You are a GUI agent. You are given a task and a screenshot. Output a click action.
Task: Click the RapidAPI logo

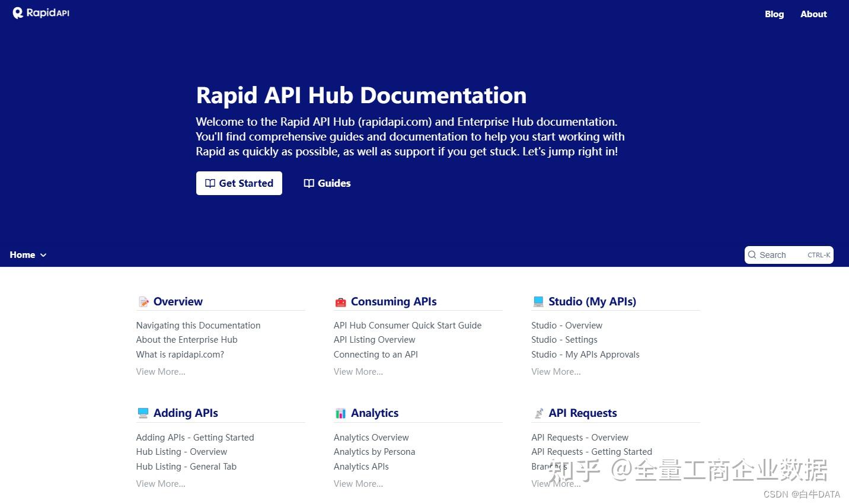point(41,13)
